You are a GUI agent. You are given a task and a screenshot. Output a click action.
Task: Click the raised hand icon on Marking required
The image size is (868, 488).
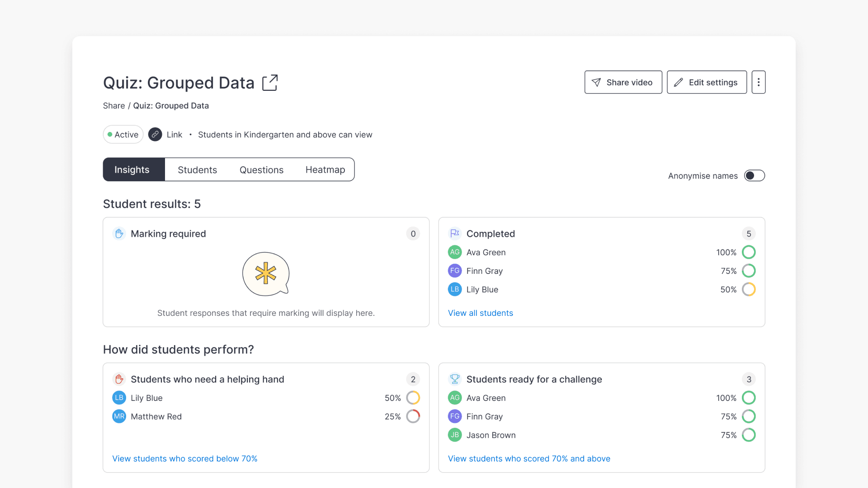click(x=119, y=234)
